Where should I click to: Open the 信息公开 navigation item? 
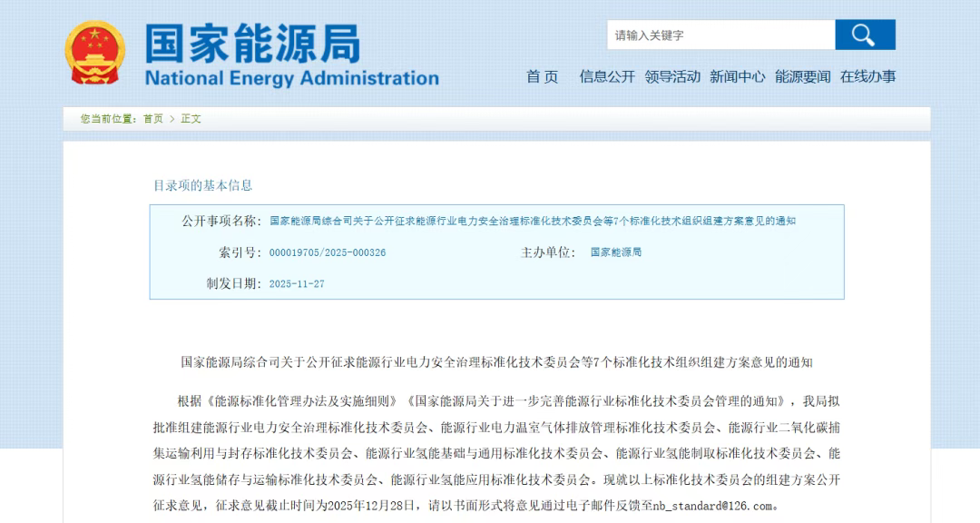pyautogui.click(x=607, y=77)
